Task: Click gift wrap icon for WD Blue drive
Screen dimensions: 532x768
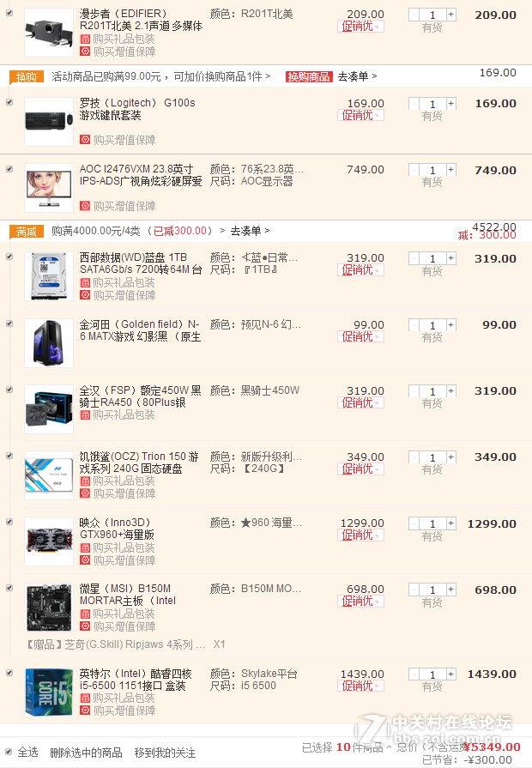Action: tap(85, 282)
